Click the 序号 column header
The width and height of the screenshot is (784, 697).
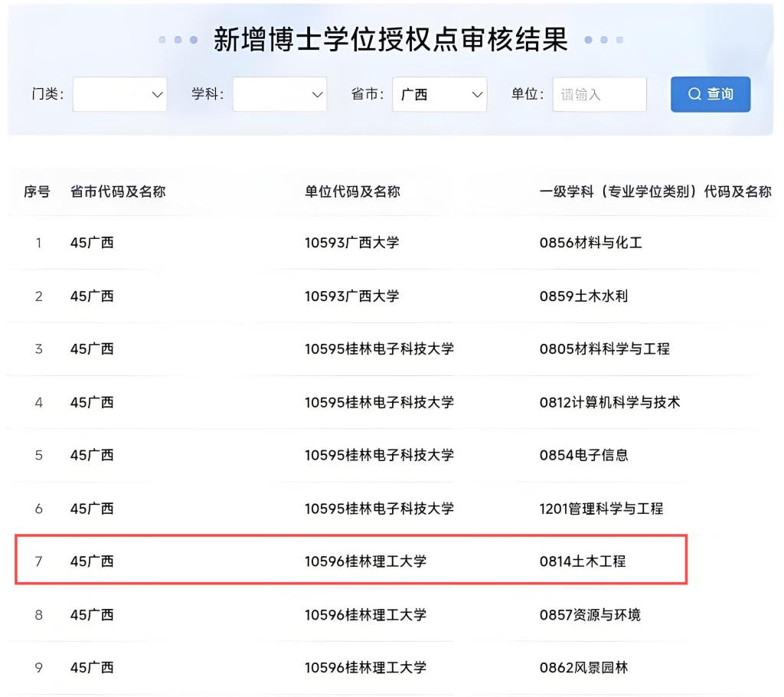(x=37, y=191)
